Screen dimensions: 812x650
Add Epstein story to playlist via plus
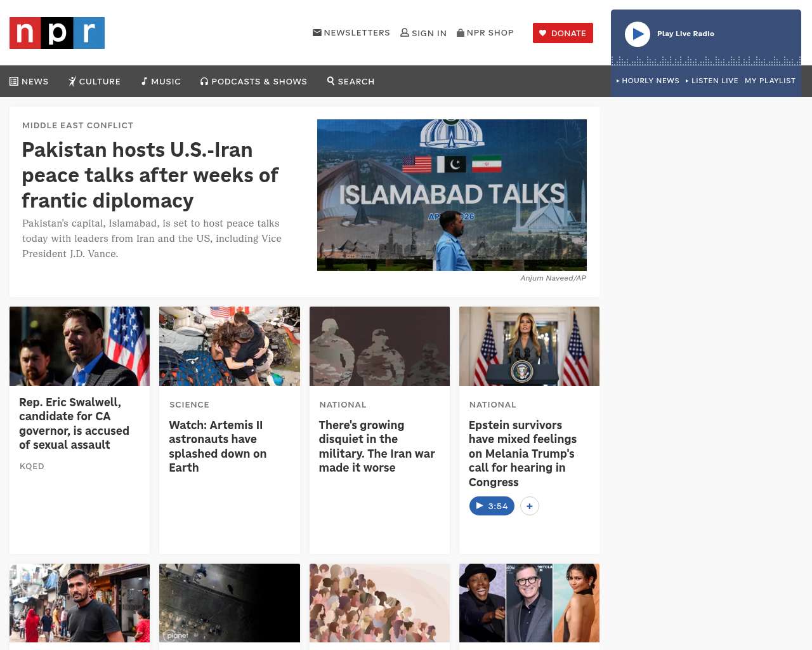click(530, 506)
